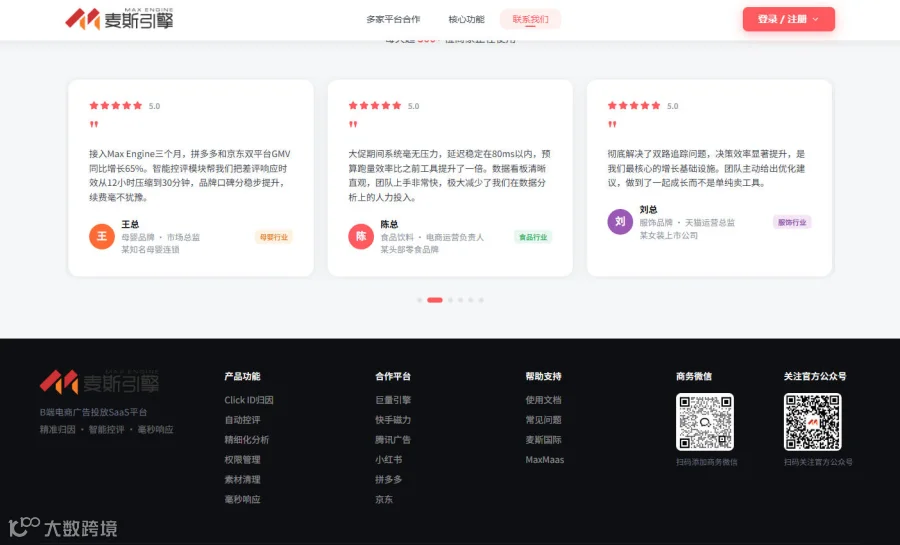Click the 关注官方公众号 QR code
This screenshot has height=545, width=900.
click(x=813, y=422)
